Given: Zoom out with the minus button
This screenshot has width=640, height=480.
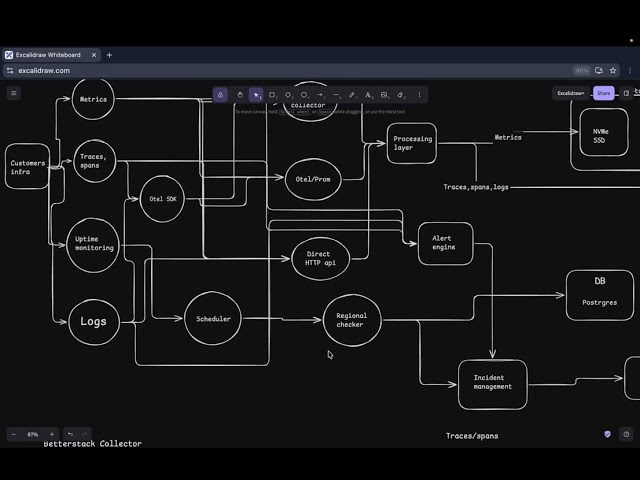Looking at the screenshot, I should pos(14,434).
